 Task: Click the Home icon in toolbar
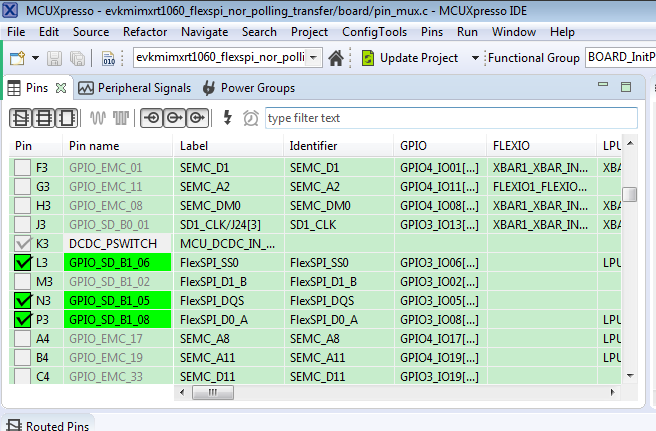tap(336, 58)
